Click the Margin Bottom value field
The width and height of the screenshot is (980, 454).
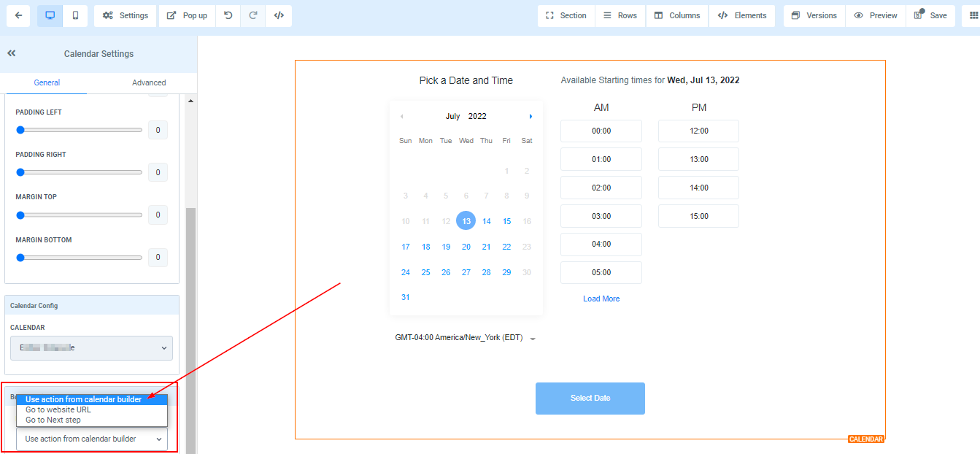pos(158,258)
